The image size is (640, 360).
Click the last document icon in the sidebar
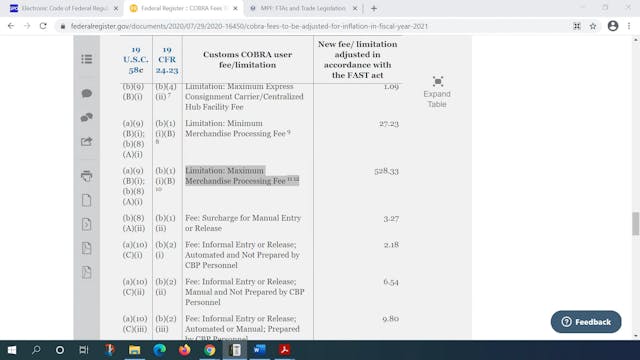click(87, 272)
